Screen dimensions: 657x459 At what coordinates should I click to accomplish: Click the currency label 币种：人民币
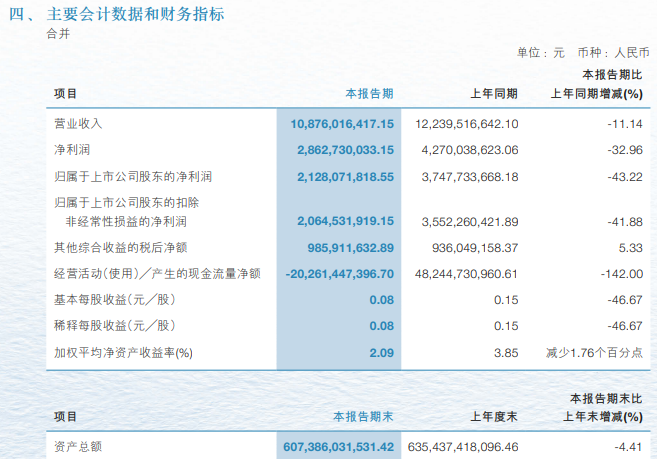(x=613, y=53)
